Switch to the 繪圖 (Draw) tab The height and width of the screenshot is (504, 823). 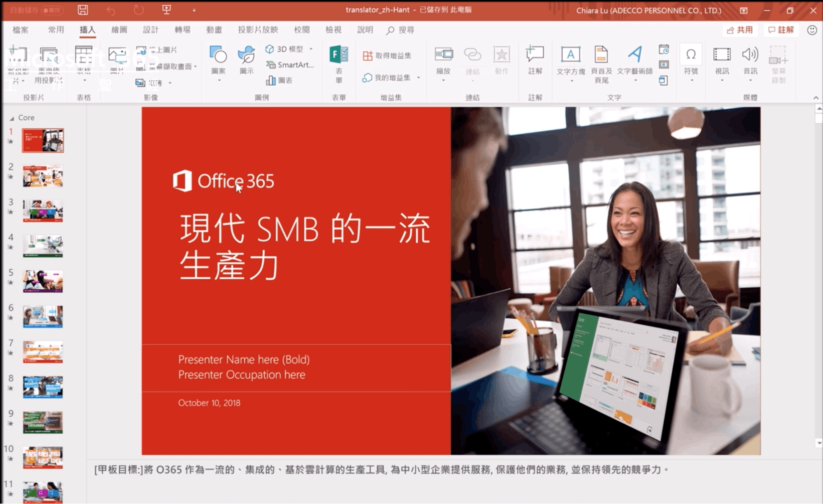(119, 30)
